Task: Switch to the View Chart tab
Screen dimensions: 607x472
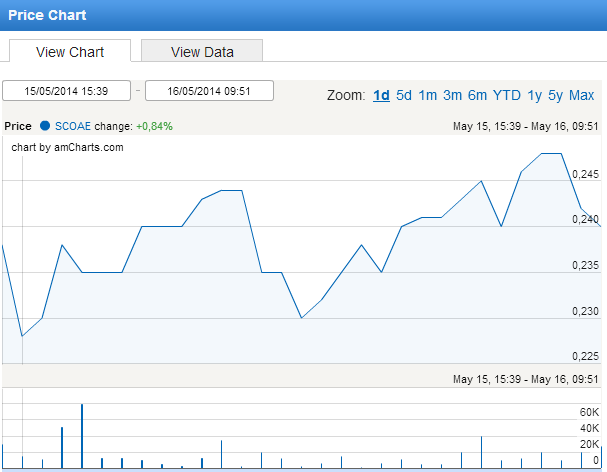Action: [x=70, y=52]
